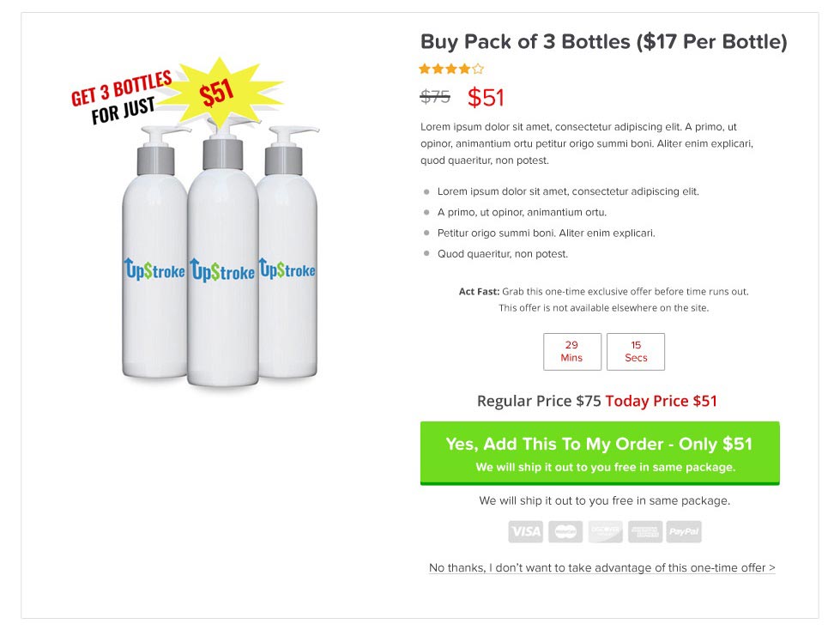This screenshot has height=636, width=840.
Task: Select the MasterCard payment icon
Action: click(x=565, y=532)
